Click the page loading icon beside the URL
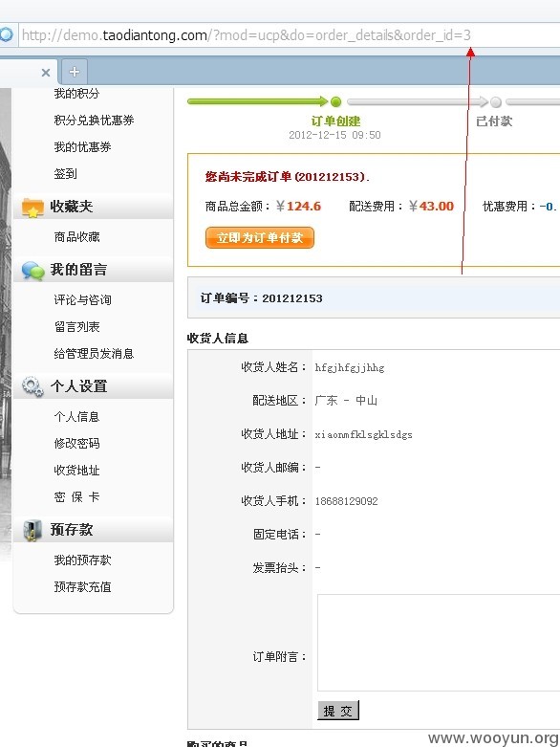The width and height of the screenshot is (560, 747). [x=6, y=34]
